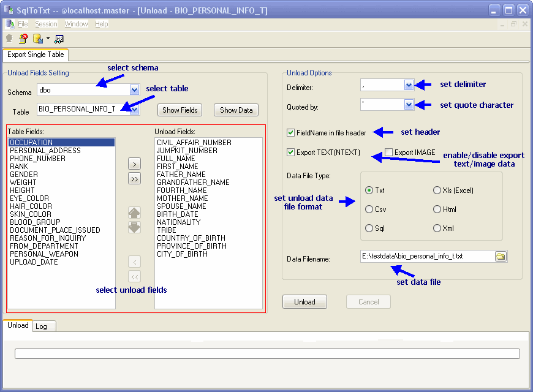Open the Table dropdown

(135, 109)
